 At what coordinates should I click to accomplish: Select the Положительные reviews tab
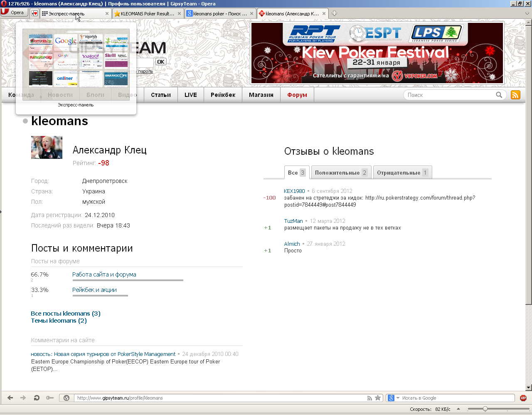tap(340, 173)
